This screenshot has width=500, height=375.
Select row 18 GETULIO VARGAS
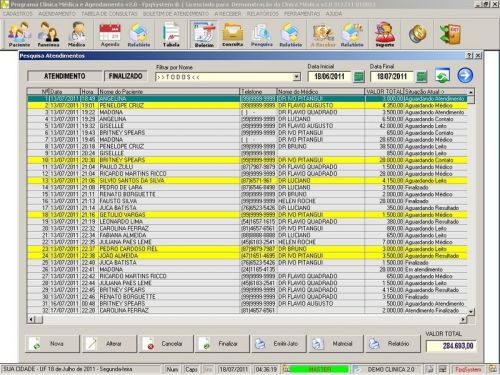(247, 215)
